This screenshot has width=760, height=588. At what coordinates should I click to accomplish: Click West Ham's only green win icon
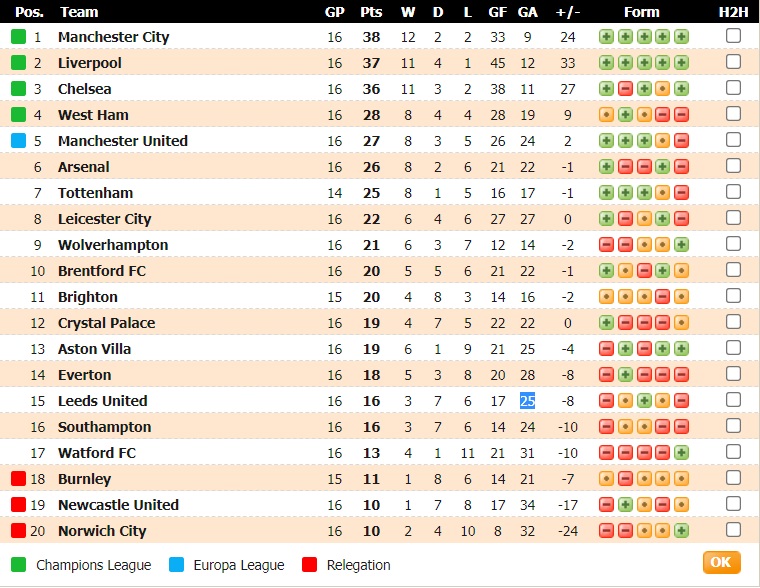coord(625,115)
